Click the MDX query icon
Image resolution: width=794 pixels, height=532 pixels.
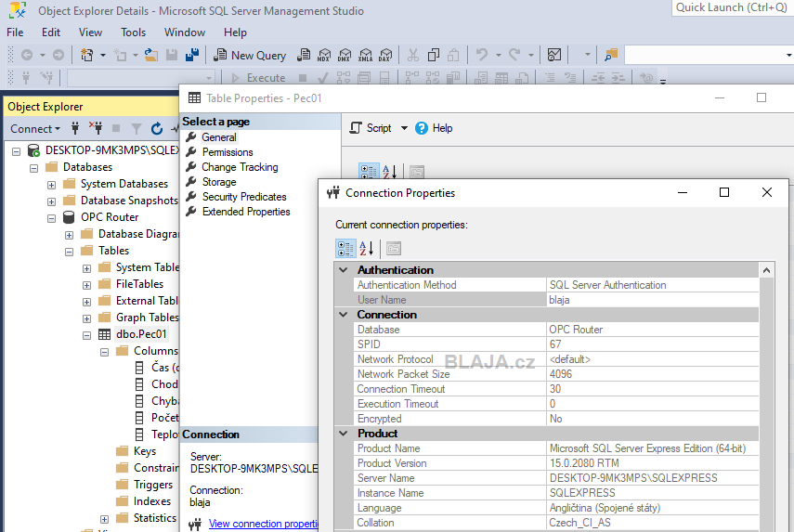tap(324, 55)
